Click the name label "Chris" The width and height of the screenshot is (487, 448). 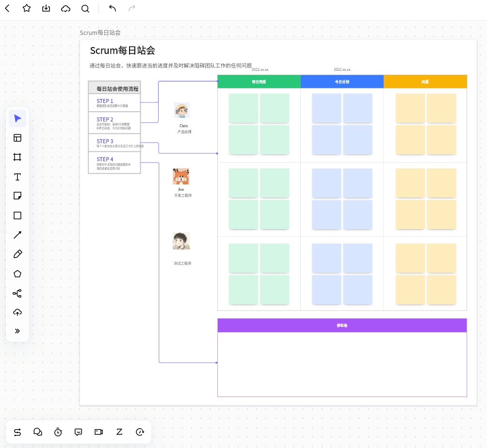pos(183,126)
